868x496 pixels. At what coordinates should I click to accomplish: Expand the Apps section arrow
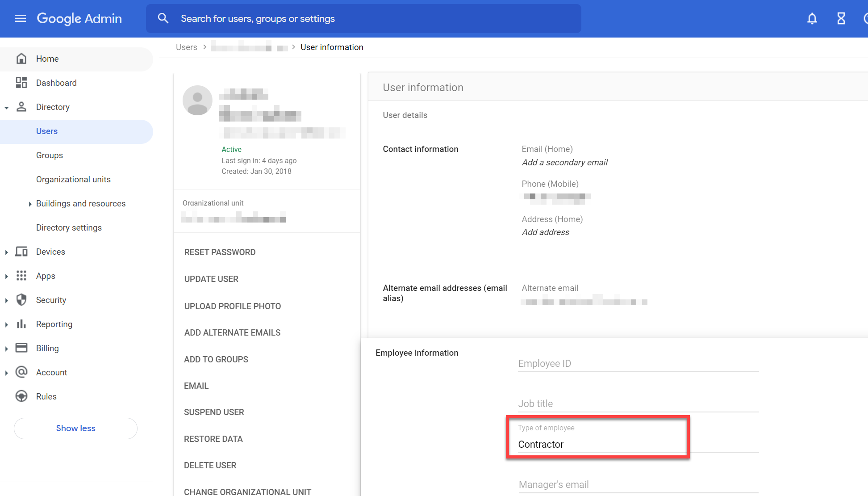click(x=7, y=276)
